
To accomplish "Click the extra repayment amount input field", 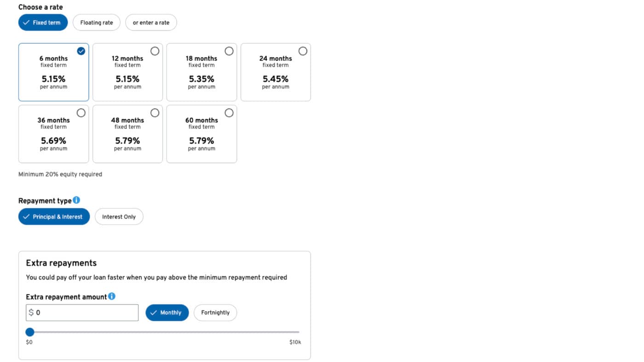I will pyautogui.click(x=82, y=312).
